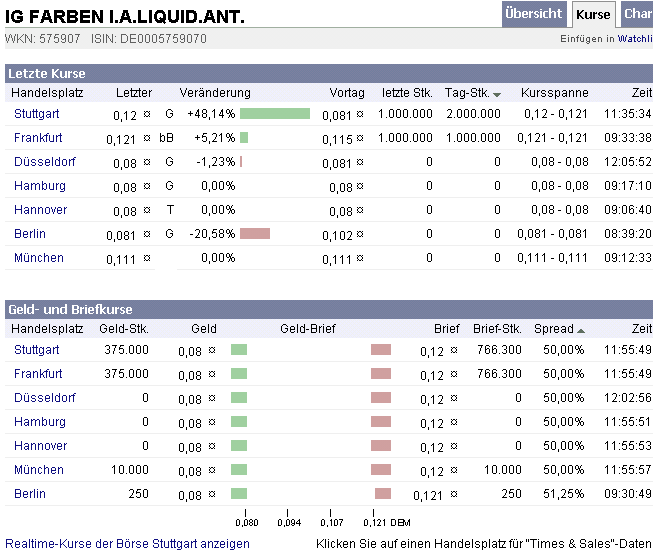The image size is (653, 551).
Task: Click the Geld-Brief column header
Action: [308, 329]
